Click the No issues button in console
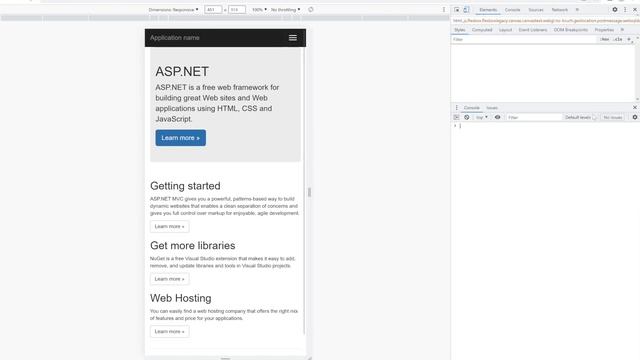The width and height of the screenshot is (640, 360). pos(613,118)
